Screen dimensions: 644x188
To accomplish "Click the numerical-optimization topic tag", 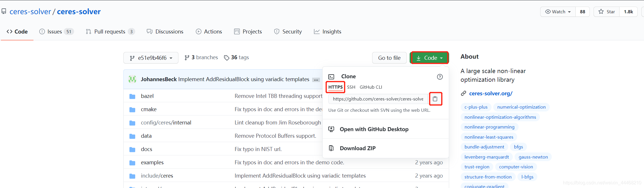I will tap(521, 107).
